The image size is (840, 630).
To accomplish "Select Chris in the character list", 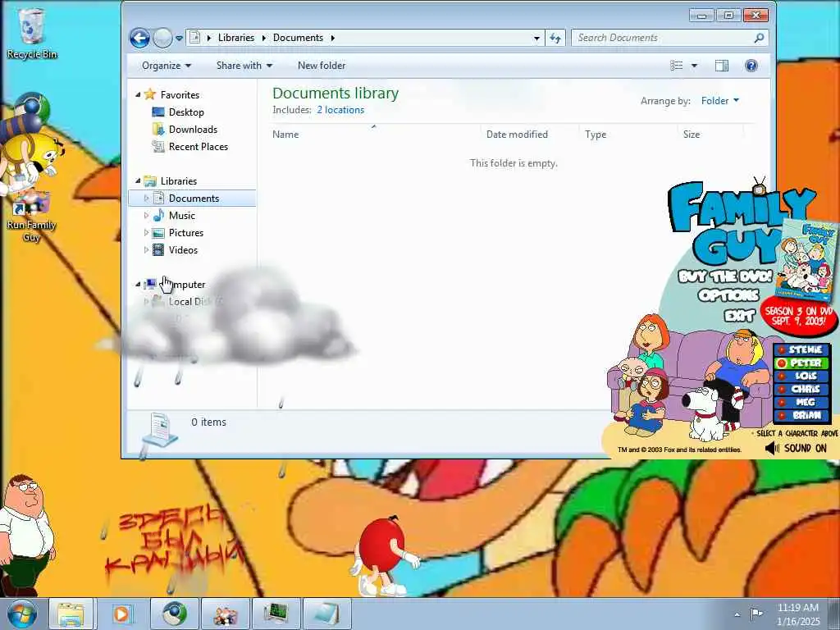I will [x=802, y=390].
